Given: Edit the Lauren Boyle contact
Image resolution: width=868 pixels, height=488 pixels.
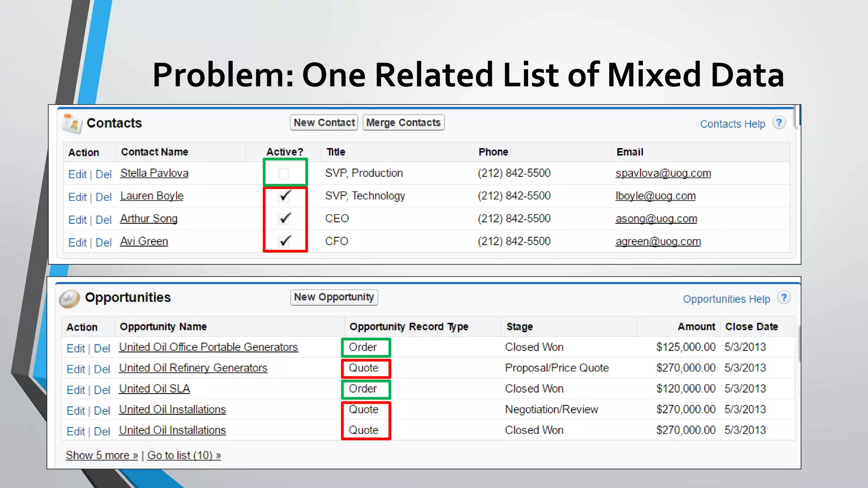Looking at the screenshot, I should point(78,197).
